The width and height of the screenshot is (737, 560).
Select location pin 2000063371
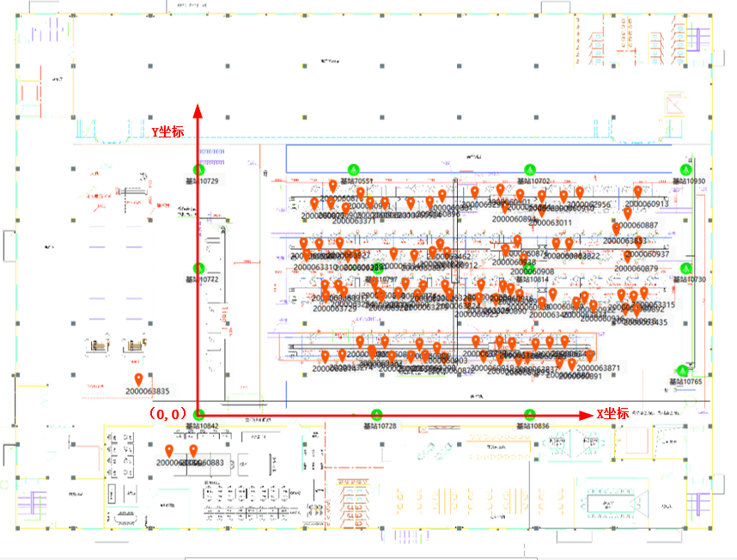346,209
